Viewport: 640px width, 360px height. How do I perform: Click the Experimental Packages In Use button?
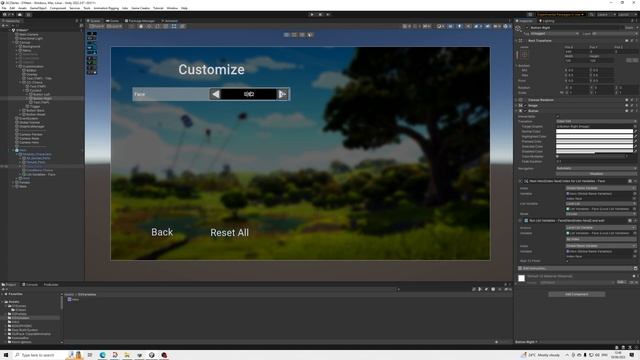560,14
